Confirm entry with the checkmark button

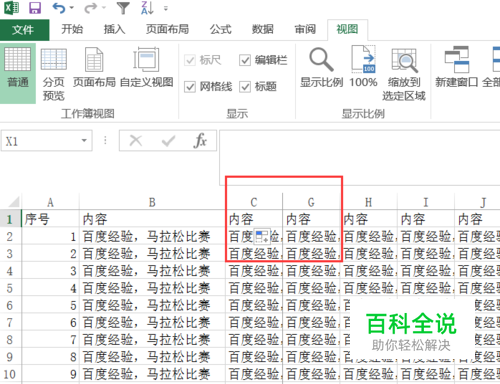(168, 141)
